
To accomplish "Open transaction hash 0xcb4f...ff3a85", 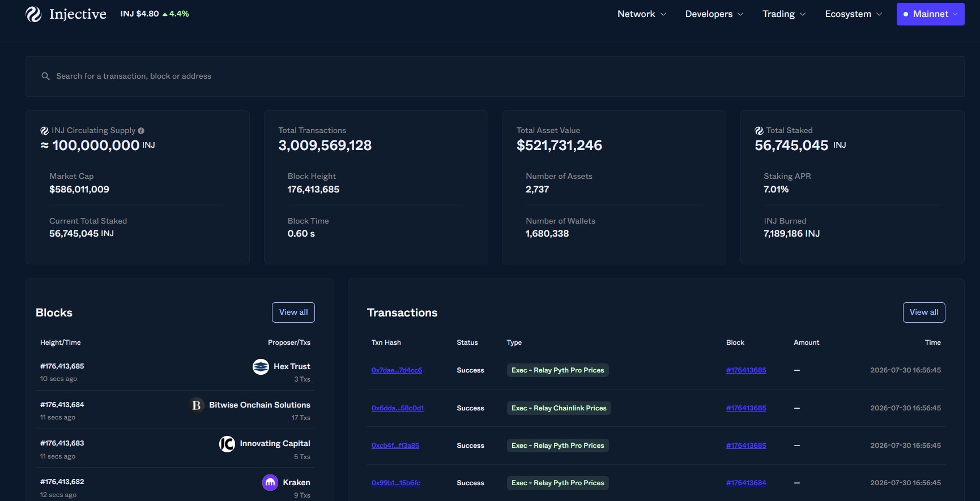I will [395, 446].
